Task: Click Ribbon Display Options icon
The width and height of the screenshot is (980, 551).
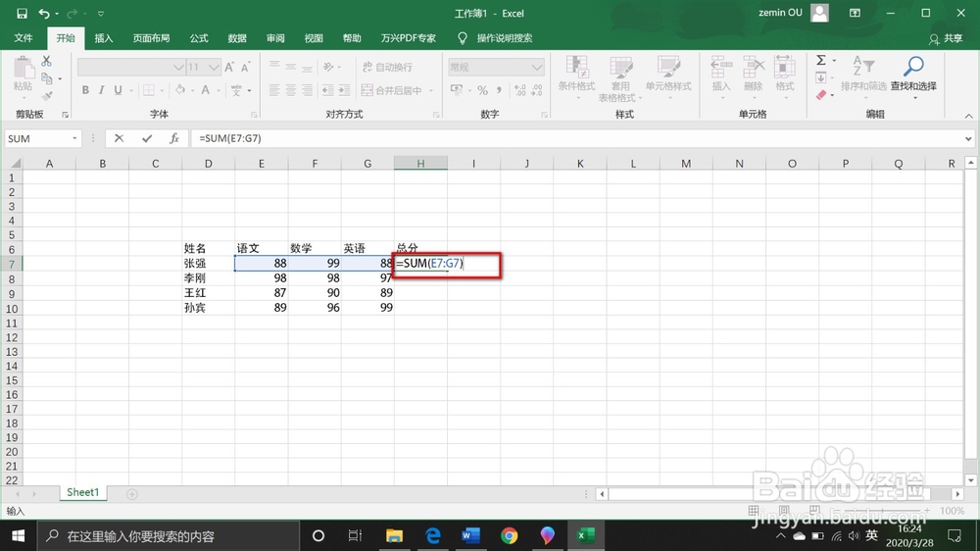Action: tap(855, 13)
